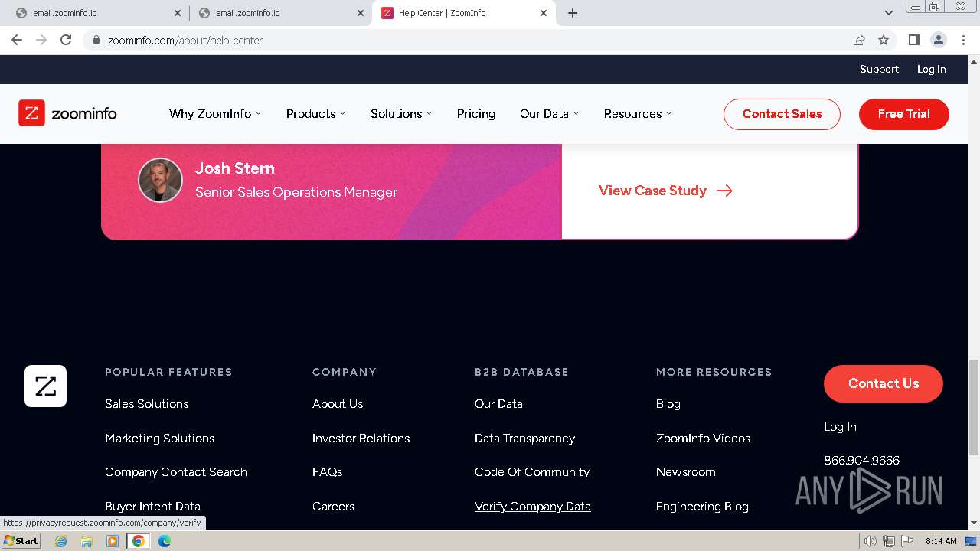Switch to first email.zoominfo.io tab
This screenshot has height=551, width=980.
[x=97, y=13]
